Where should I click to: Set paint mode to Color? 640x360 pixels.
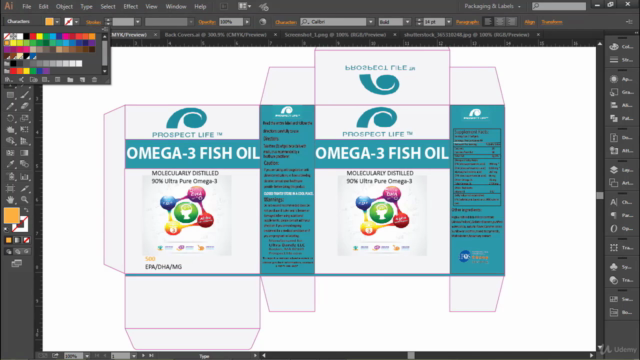coord(9,240)
